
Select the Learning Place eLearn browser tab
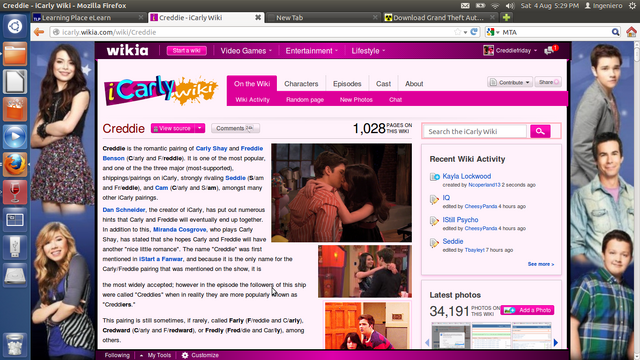[x=76, y=18]
